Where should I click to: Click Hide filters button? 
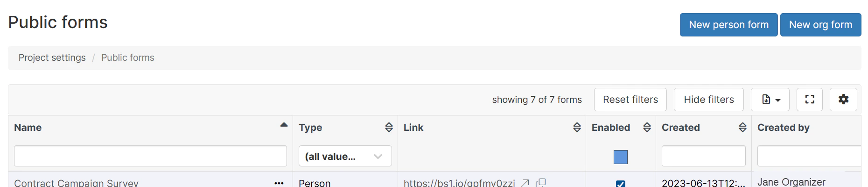point(709,100)
